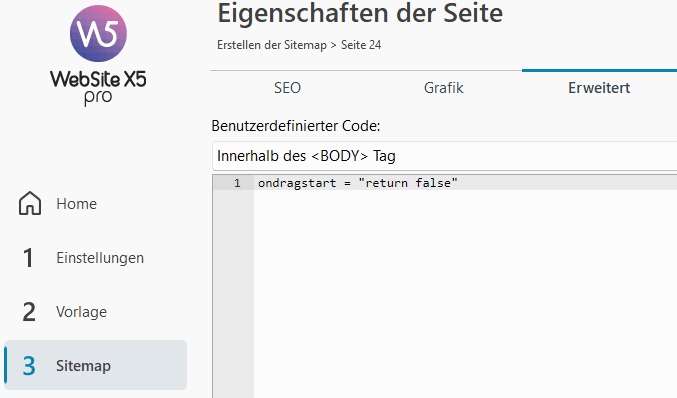
Task: Go to Einstellungen step label
Action: (100, 258)
